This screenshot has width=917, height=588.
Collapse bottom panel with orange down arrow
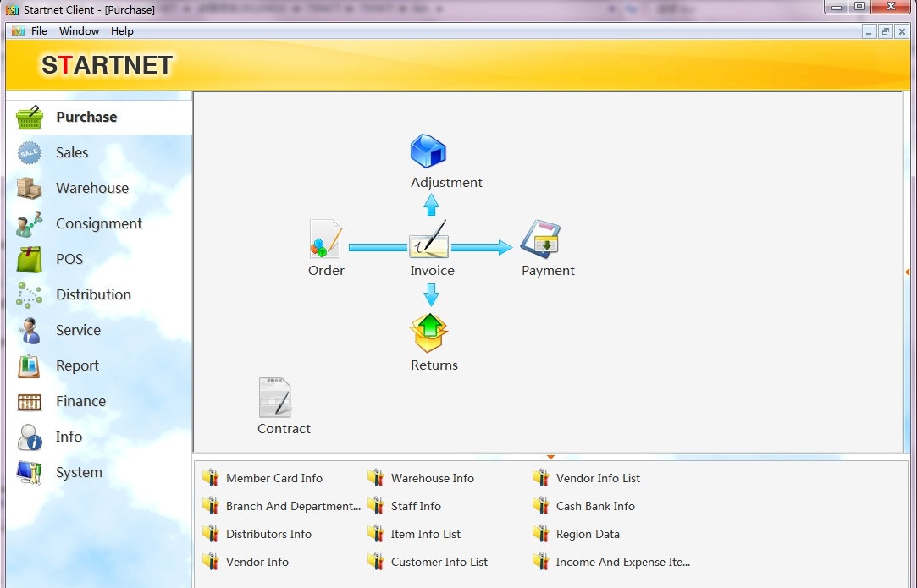pyautogui.click(x=550, y=457)
